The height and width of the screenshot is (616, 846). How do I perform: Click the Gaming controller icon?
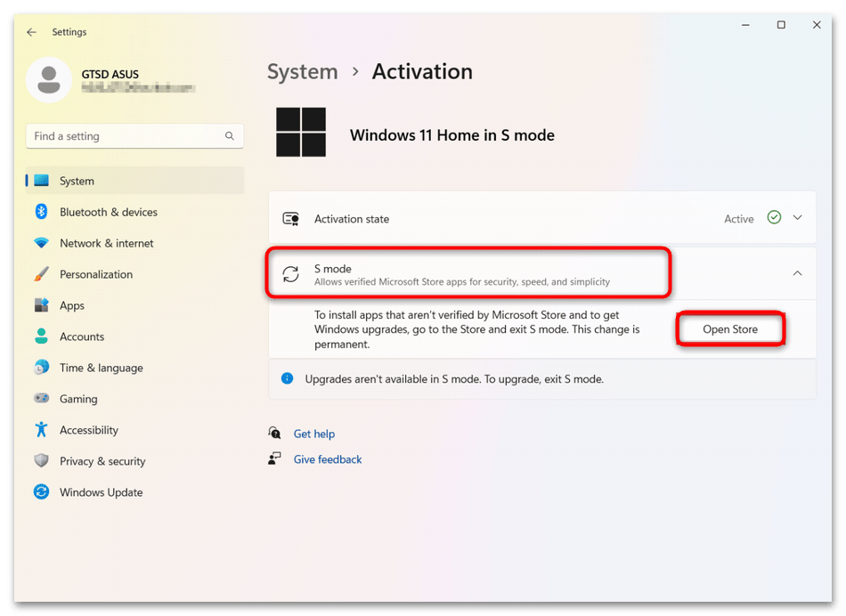[42, 398]
